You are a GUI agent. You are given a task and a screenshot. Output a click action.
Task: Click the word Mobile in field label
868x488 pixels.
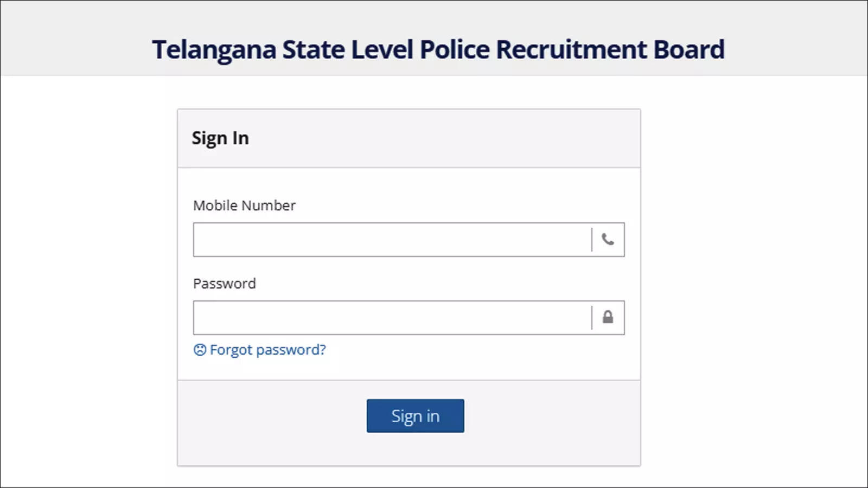215,206
